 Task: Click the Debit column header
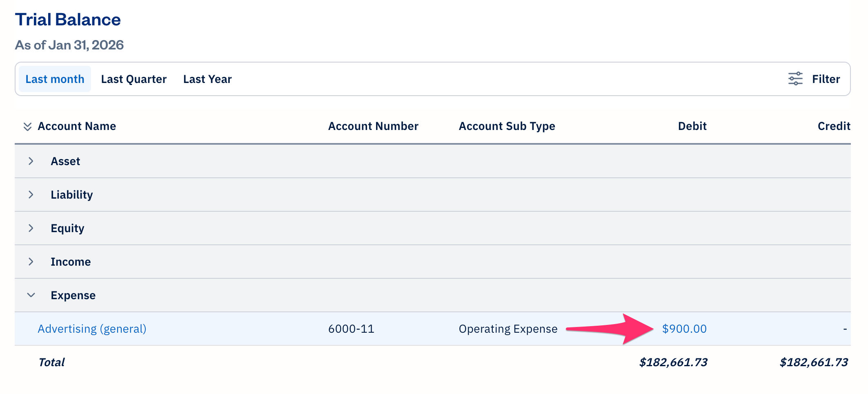click(x=692, y=126)
